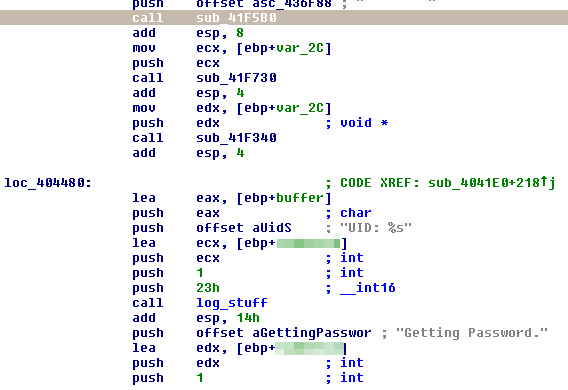The width and height of the screenshot is (568, 390).
Task: Click 'eax' in the 'push eax' line
Action: coord(208,213)
